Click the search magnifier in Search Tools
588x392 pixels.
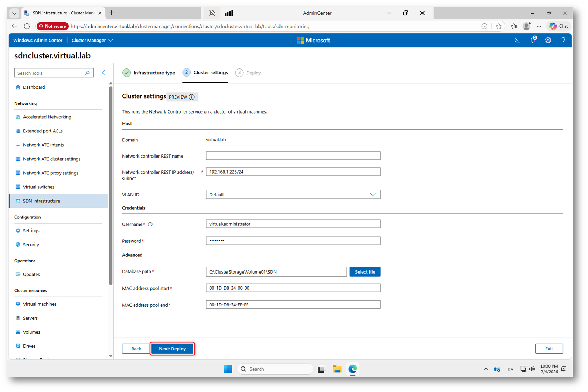click(87, 73)
